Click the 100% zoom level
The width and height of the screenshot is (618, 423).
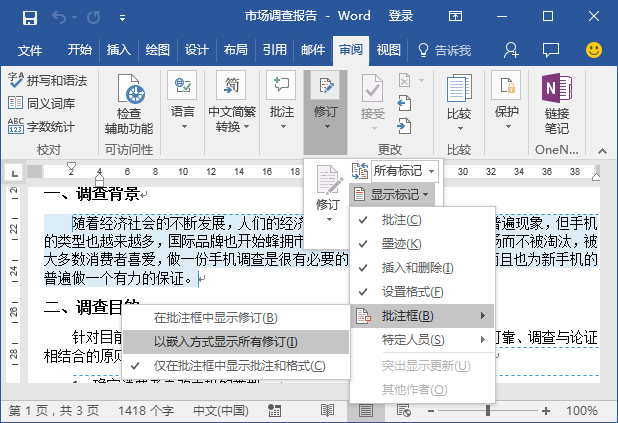pyautogui.click(x=582, y=411)
